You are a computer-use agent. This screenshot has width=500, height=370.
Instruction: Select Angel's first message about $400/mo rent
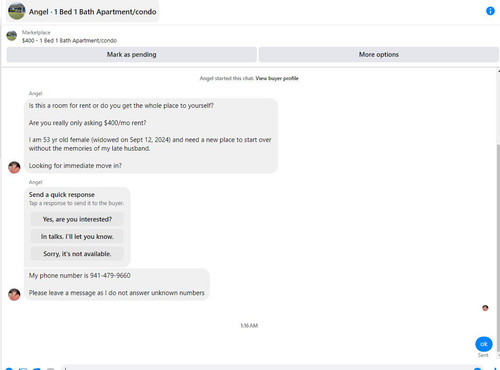pos(151,136)
